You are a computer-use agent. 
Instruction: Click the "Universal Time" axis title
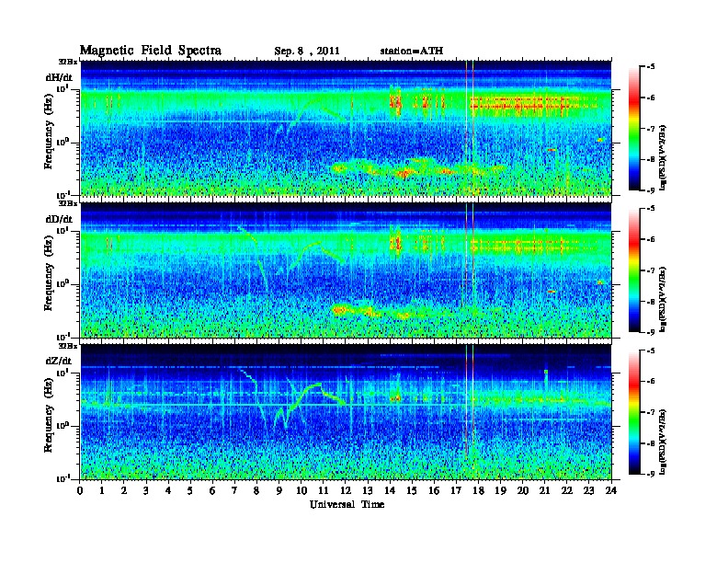347,504
